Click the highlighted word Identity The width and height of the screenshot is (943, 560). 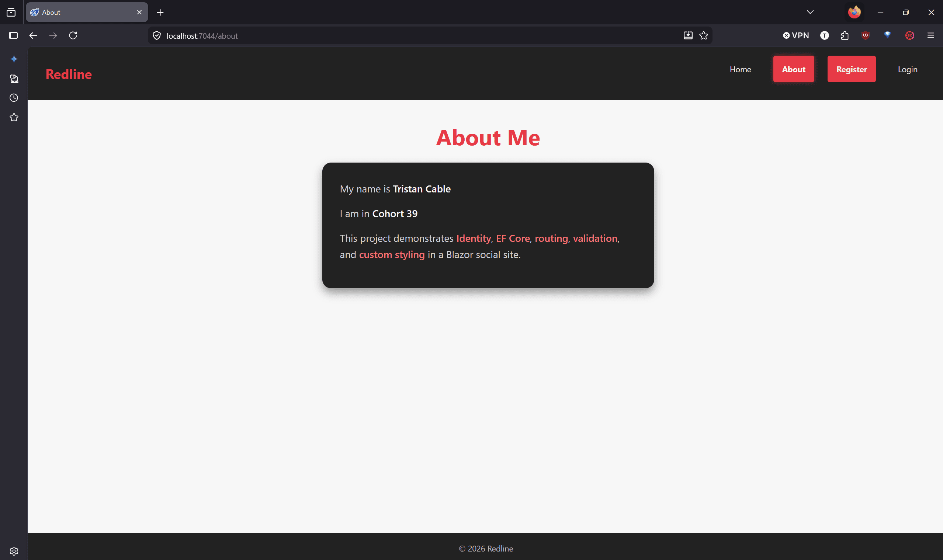click(474, 238)
